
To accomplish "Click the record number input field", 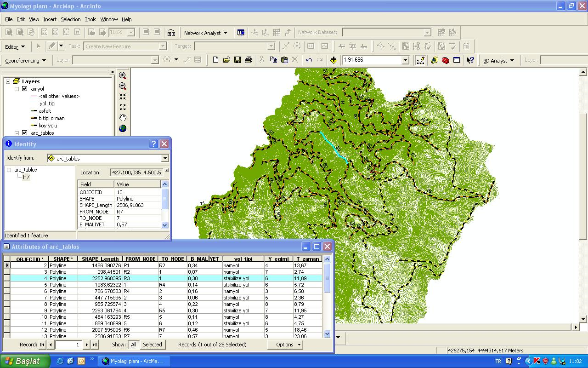I will pyautogui.click(x=68, y=345).
